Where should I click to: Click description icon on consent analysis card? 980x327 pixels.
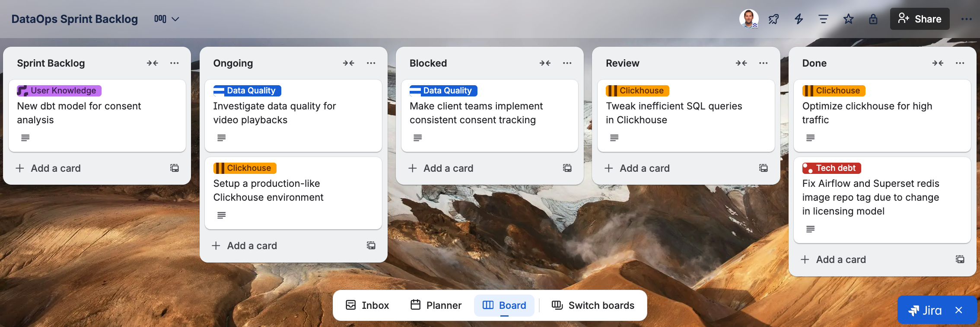pos(25,138)
